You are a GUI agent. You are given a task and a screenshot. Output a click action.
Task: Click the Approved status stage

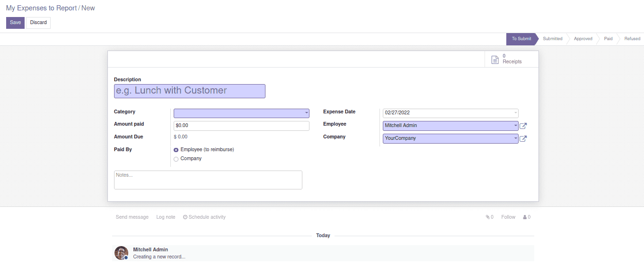coord(583,39)
